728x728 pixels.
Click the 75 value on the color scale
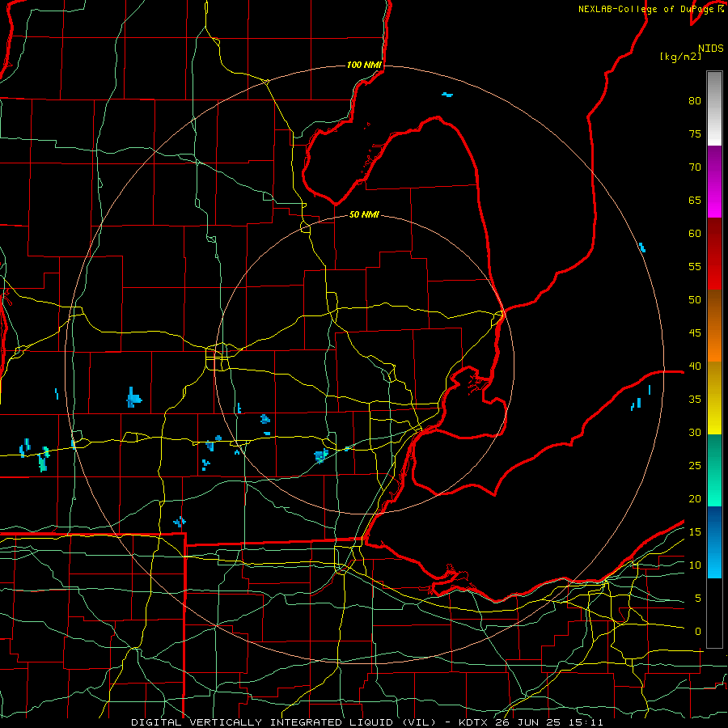click(x=695, y=134)
